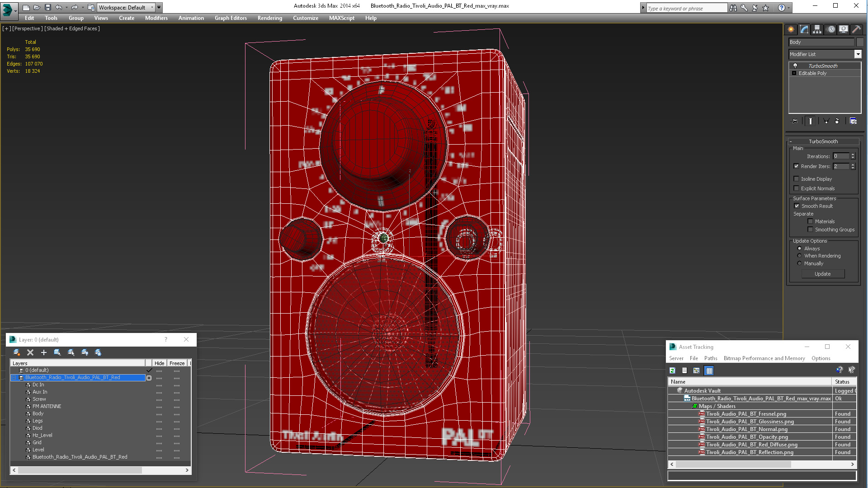The height and width of the screenshot is (488, 868).
Task: Open the Motion command panel tab
Action: (x=830, y=29)
